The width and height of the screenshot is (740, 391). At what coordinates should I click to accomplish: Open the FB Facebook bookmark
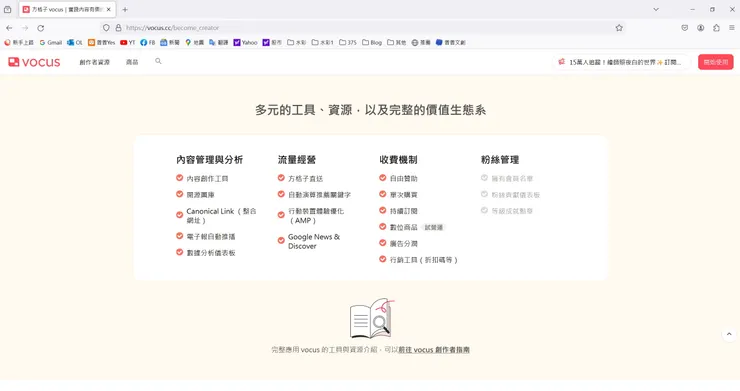[x=148, y=42]
